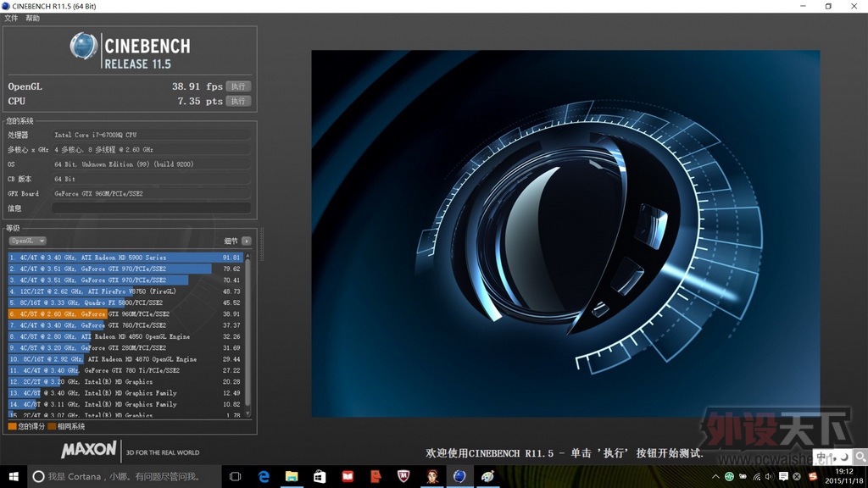Viewport: 868px width, 488px height.
Task: Run the OpenGL benchmark with 执行 button
Action: pyautogui.click(x=238, y=86)
